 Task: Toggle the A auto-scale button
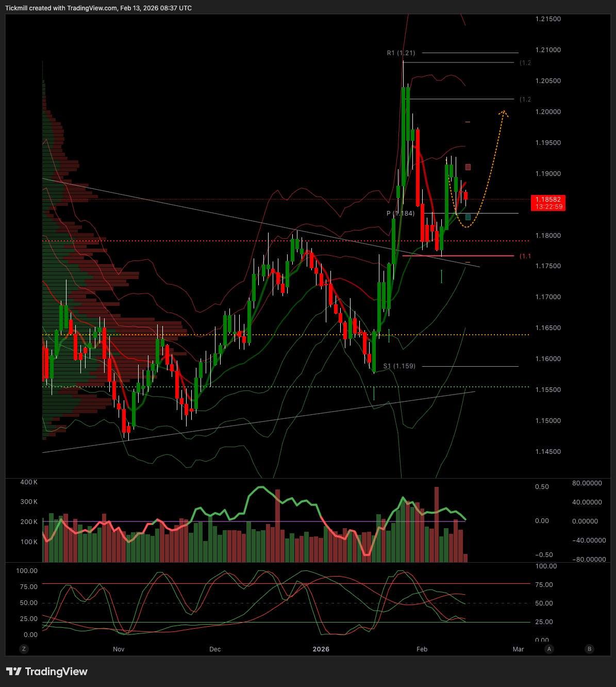coord(550,649)
